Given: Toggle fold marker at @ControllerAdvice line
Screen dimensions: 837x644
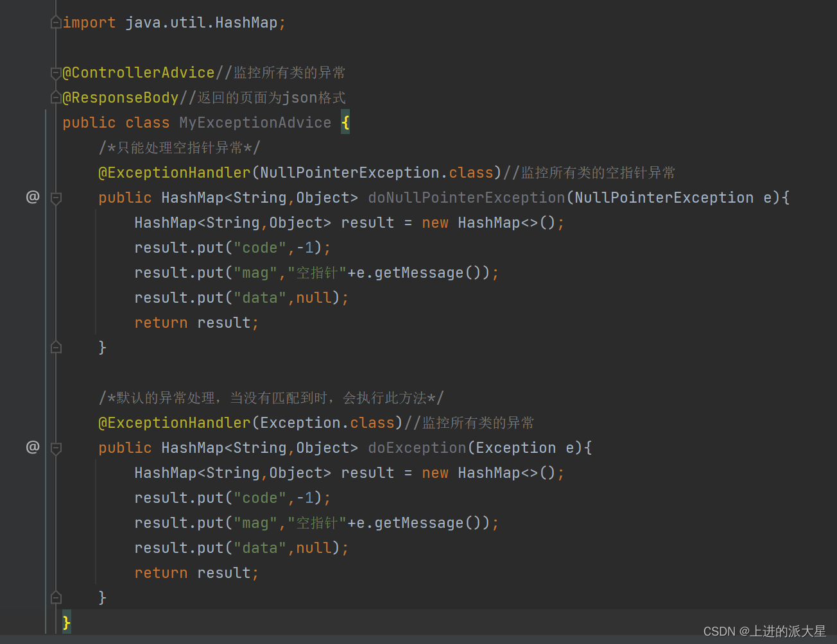Looking at the screenshot, I should point(56,73).
